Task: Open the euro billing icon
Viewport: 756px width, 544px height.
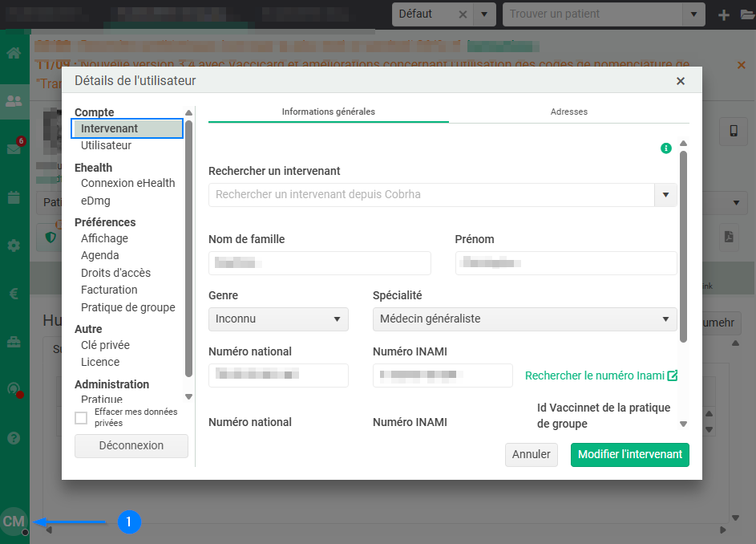Action: tap(14, 294)
